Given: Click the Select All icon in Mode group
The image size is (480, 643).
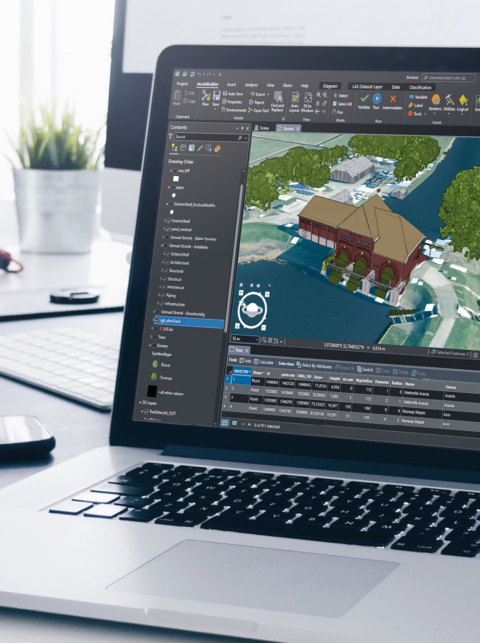Looking at the screenshot, I should click(342, 104).
